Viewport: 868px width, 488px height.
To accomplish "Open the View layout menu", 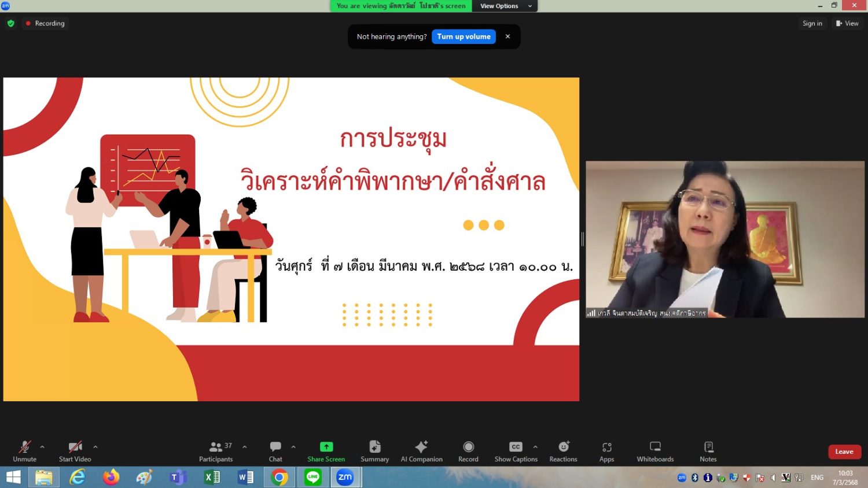I will tap(847, 23).
